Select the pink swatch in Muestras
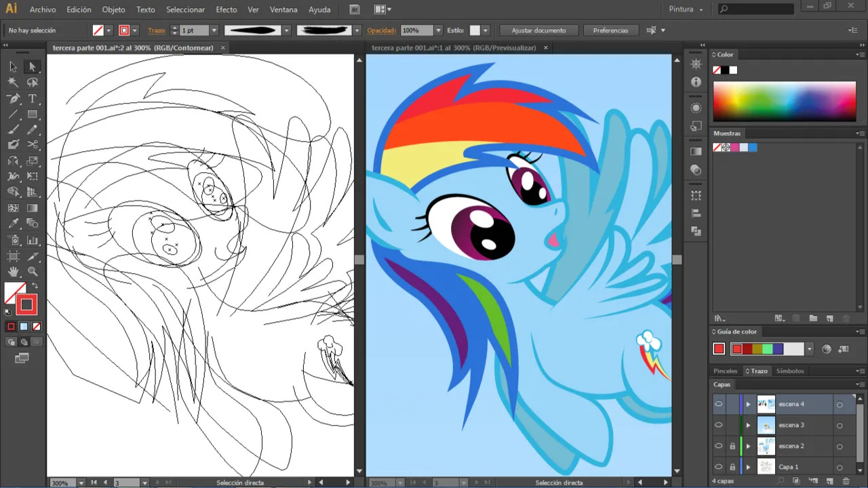The width and height of the screenshot is (868, 488). click(734, 147)
